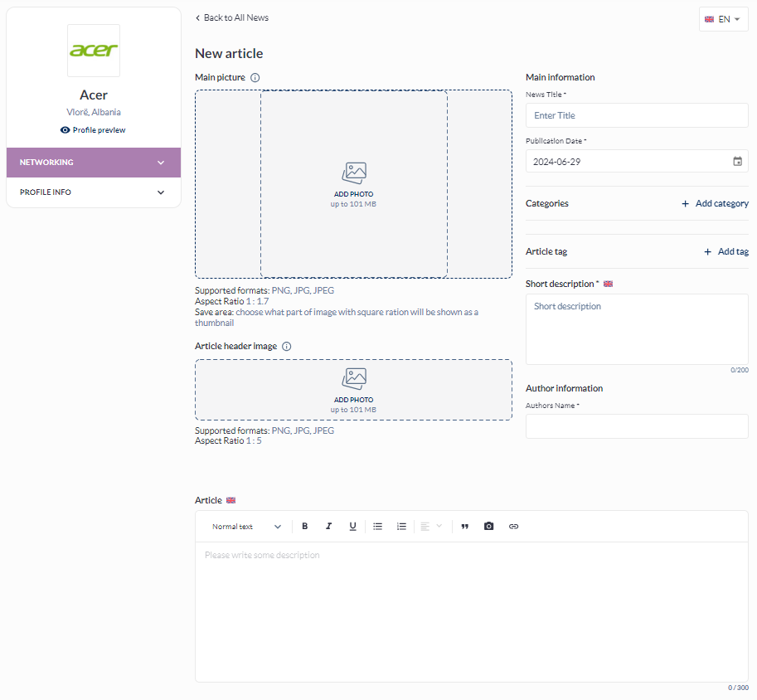Toggle underline formatting in article editor

(x=352, y=527)
